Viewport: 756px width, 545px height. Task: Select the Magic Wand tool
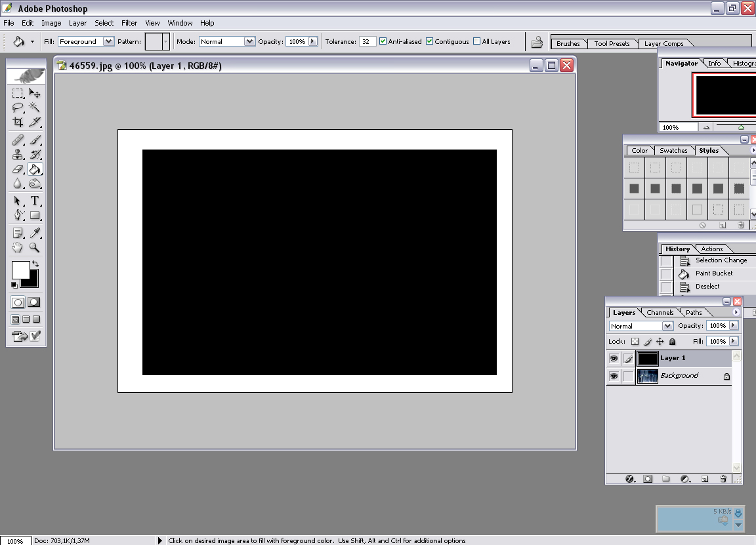[x=35, y=108]
